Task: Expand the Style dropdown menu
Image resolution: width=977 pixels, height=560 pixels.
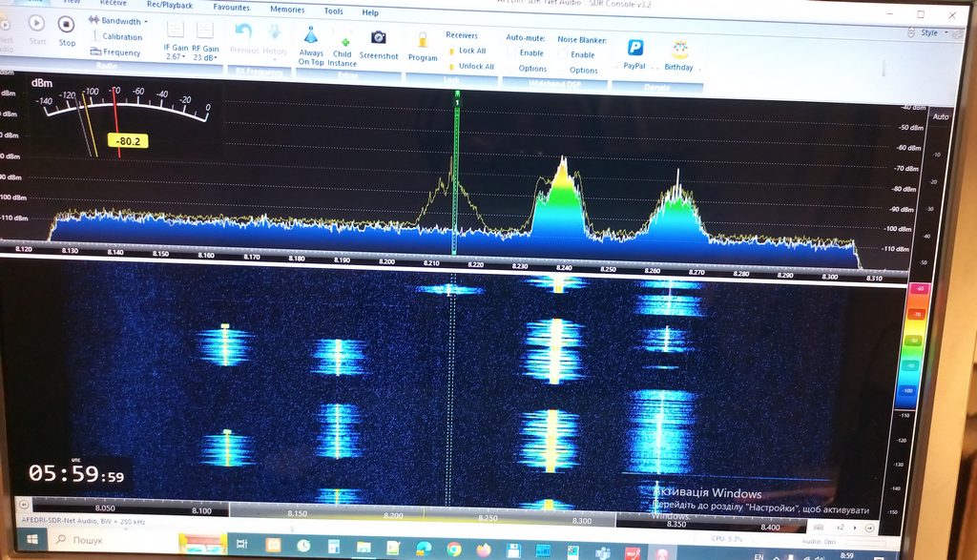Action: [x=931, y=32]
